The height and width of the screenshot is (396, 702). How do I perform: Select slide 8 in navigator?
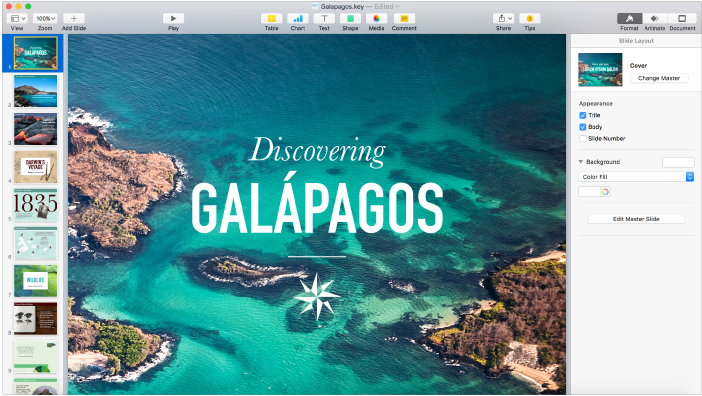[x=36, y=319]
